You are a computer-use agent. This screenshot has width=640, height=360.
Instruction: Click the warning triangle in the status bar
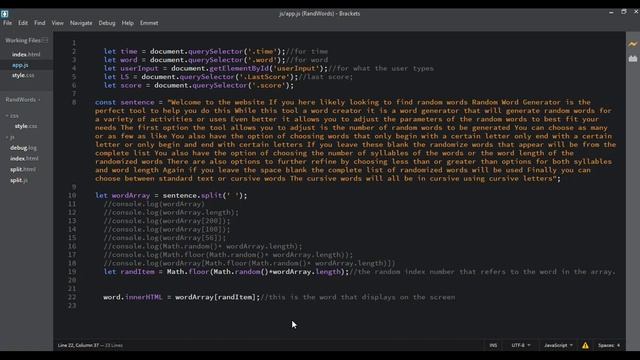[585, 345]
